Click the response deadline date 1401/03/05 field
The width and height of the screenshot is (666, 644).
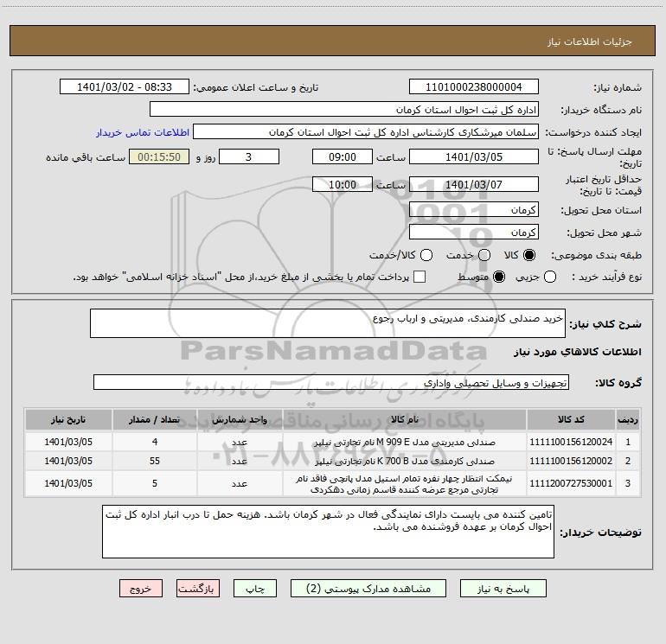click(474, 156)
